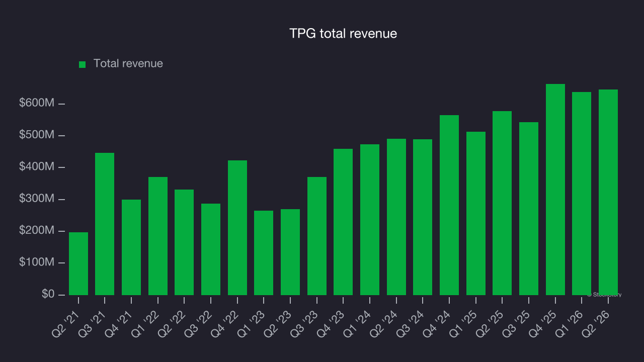Pick the Q1 '23 revenue bar
This screenshot has width=644, height=362.
coord(264,253)
